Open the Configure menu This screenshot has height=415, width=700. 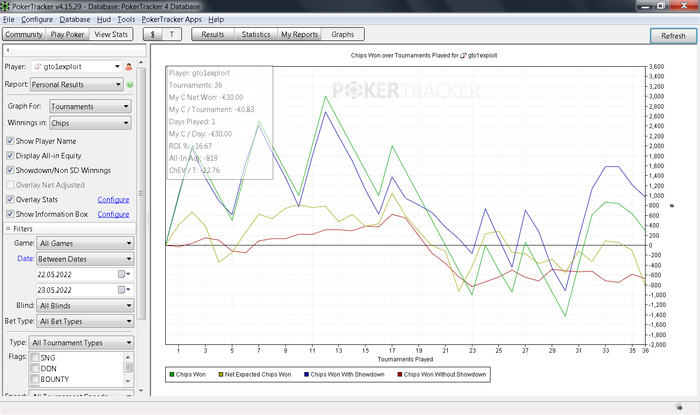[x=37, y=20]
